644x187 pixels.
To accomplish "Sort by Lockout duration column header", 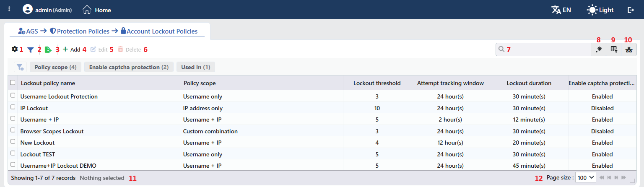I will tap(529, 83).
